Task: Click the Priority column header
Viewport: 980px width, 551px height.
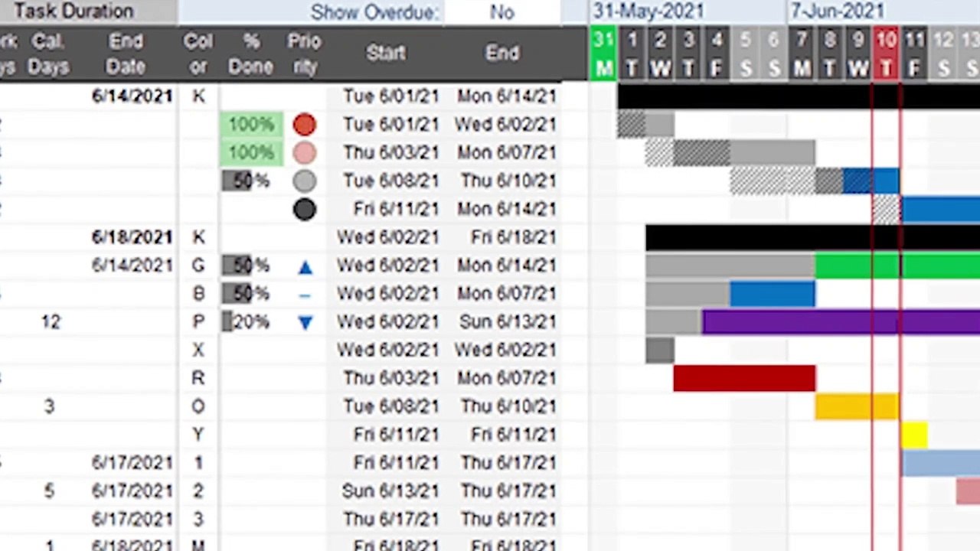Action: (304, 54)
